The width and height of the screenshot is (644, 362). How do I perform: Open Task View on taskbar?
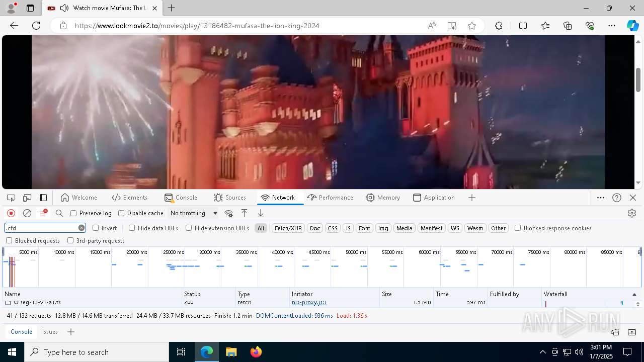pos(181,352)
